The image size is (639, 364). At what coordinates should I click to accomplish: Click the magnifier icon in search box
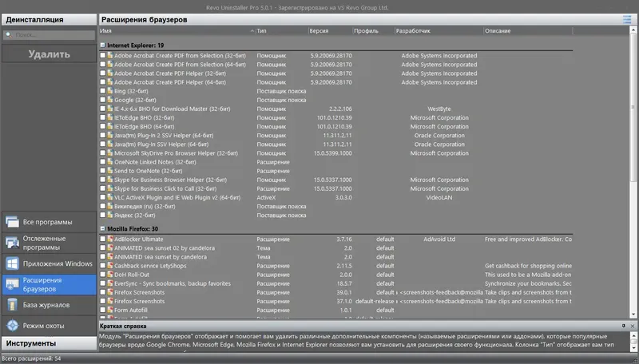[x=9, y=35]
